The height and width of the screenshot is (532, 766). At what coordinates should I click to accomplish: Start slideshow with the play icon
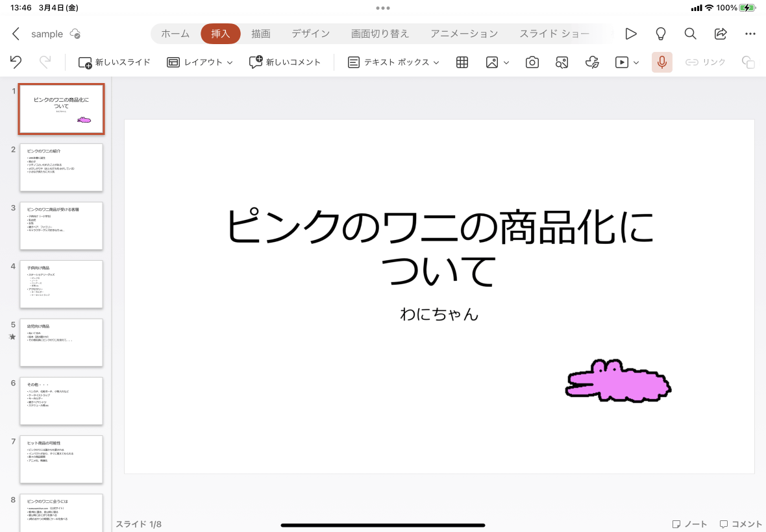tap(631, 34)
